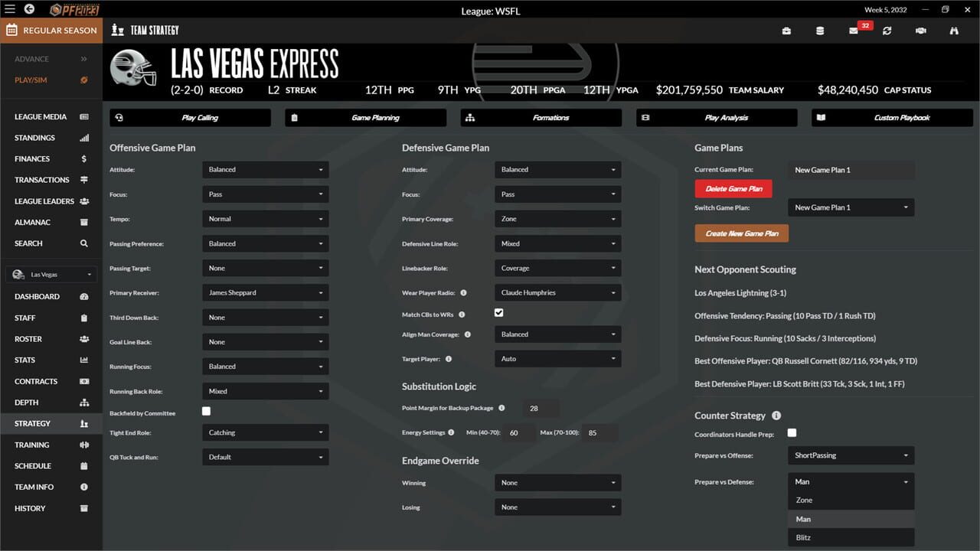Click the database icon in the top toolbar
The image size is (980, 551).
[820, 31]
